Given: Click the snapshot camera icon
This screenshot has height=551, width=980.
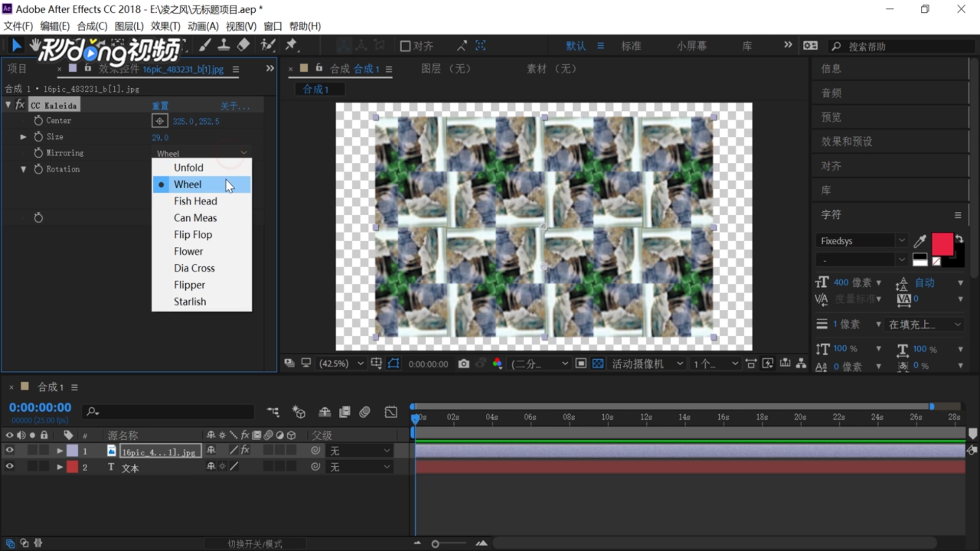Looking at the screenshot, I should pyautogui.click(x=463, y=364).
